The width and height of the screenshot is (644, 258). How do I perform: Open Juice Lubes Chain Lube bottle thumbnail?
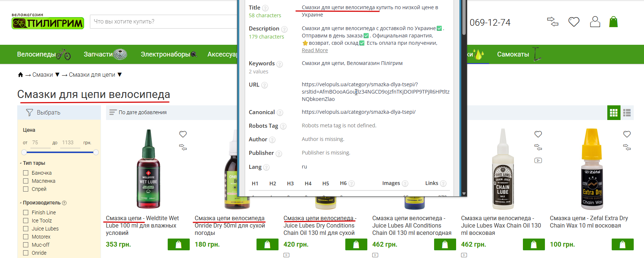(x=503, y=169)
